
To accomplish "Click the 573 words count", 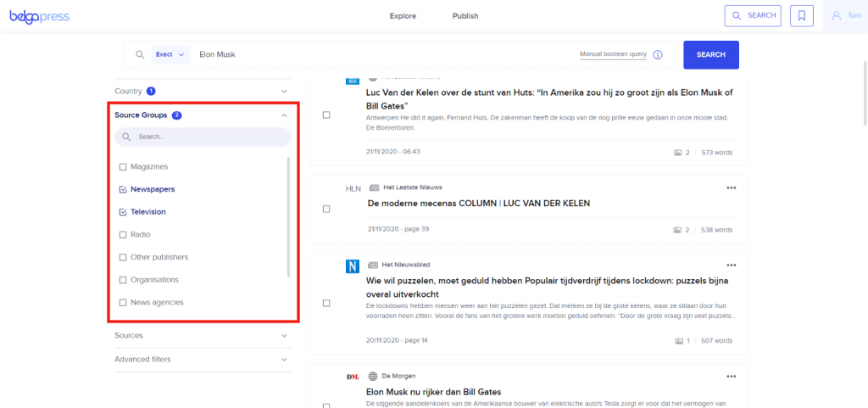I will pos(716,153).
